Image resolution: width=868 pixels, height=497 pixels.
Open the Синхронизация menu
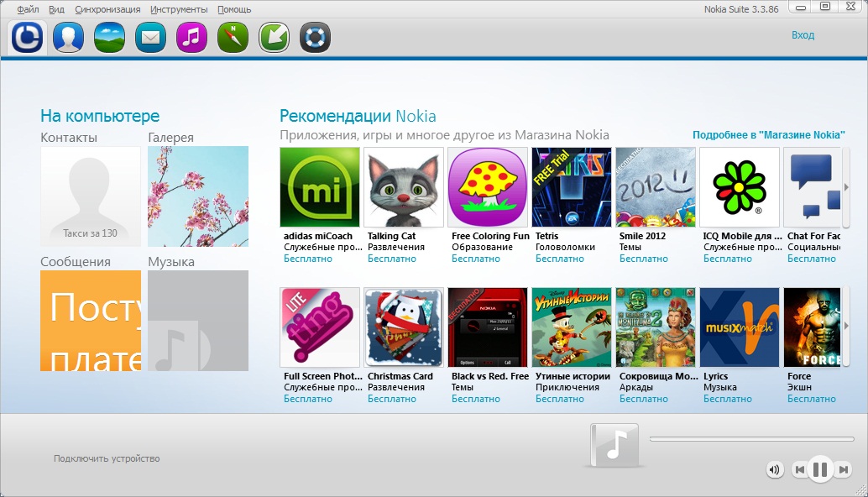click(x=107, y=9)
